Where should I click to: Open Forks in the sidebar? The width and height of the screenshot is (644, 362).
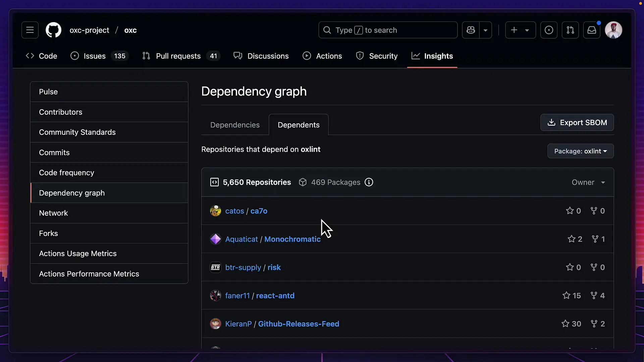pos(109,233)
